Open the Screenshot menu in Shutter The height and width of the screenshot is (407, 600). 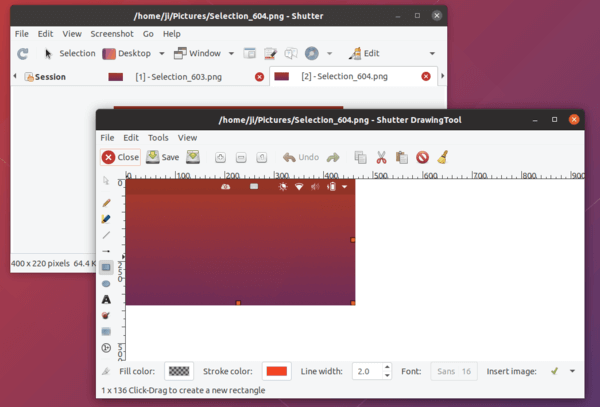coord(112,34)
